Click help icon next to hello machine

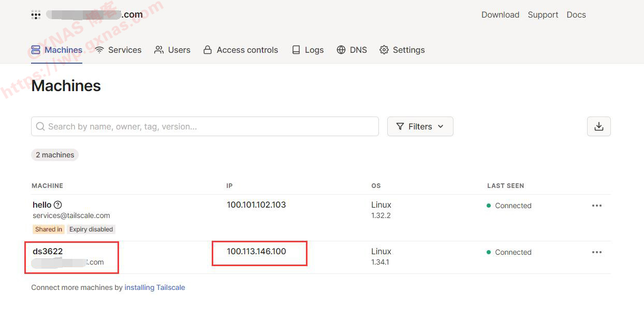click(x=58, y=205)
